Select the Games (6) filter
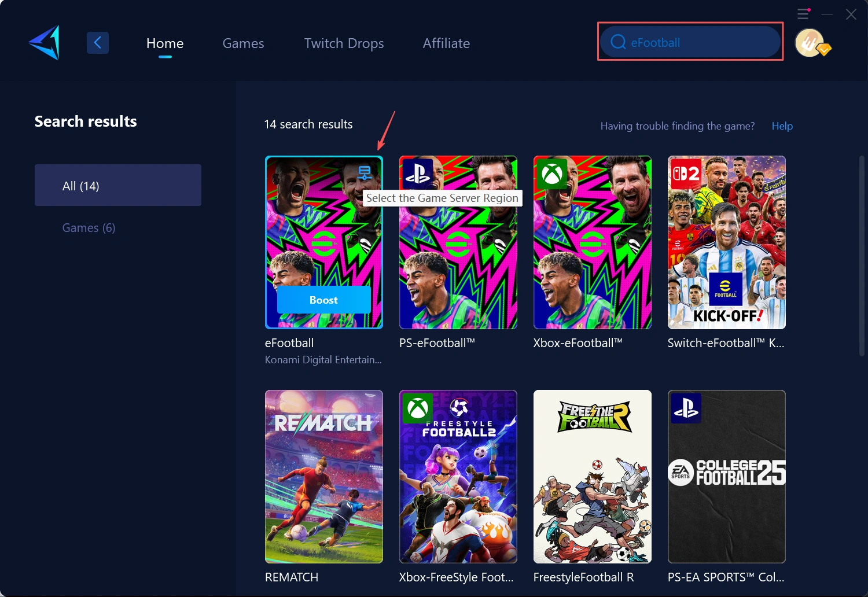The width and height of the screenshot is (868, 597). pos(89,228)
